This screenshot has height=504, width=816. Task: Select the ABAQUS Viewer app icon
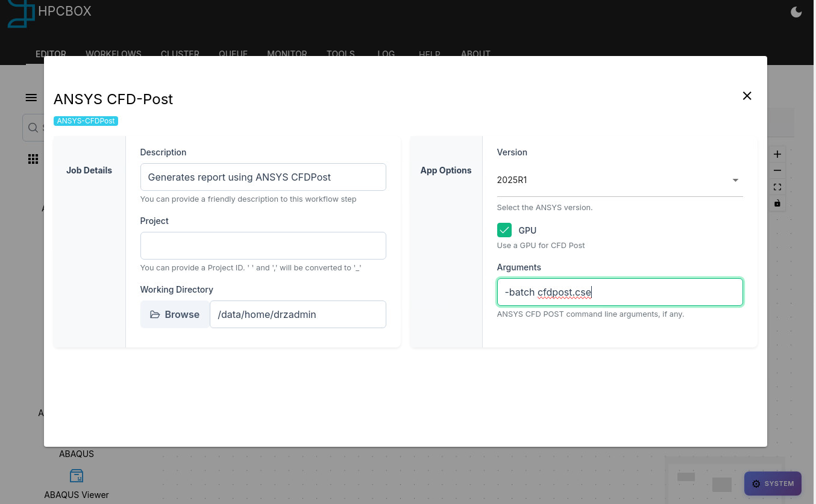pyautogui.click(x=77, y=476)
